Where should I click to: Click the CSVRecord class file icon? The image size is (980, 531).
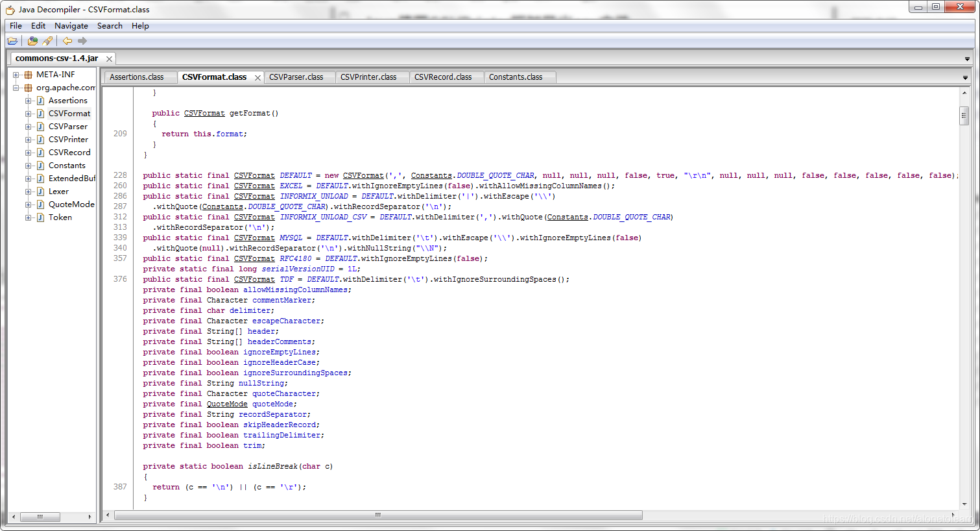pos(40,153)
